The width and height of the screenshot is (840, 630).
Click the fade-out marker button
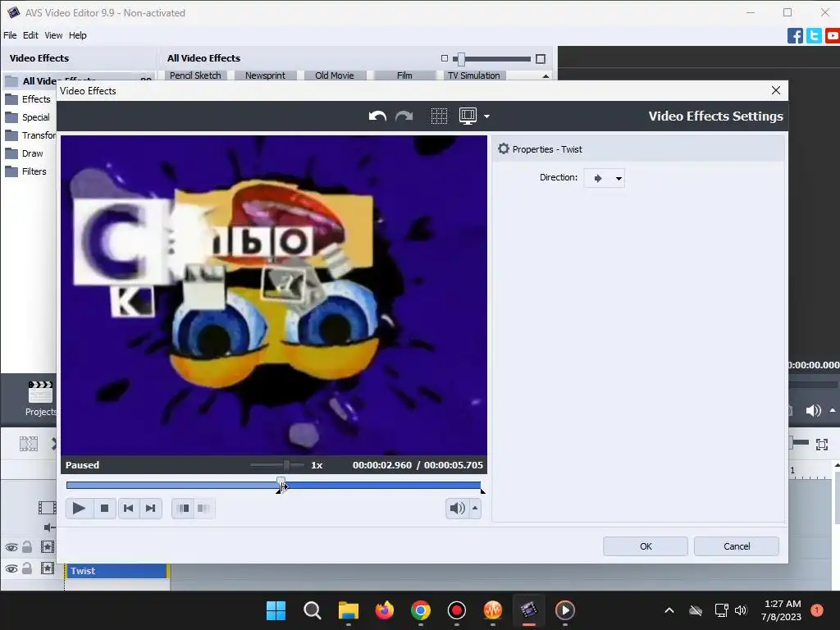tap(203, 509)
